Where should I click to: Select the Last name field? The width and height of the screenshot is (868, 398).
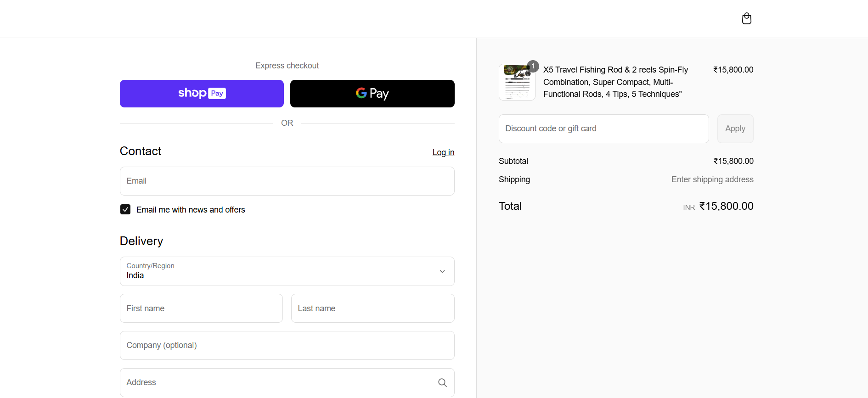[x=372, y=308]
